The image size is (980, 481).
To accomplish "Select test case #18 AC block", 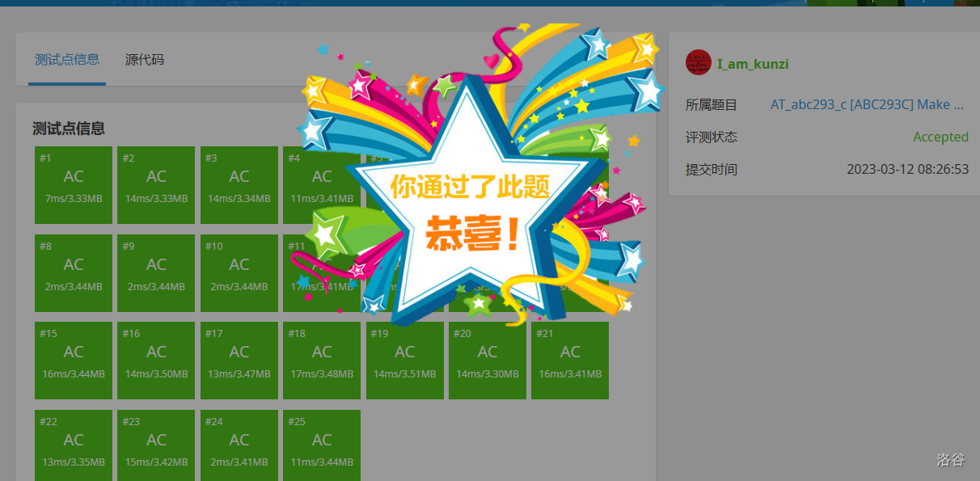I will [322, 361].
